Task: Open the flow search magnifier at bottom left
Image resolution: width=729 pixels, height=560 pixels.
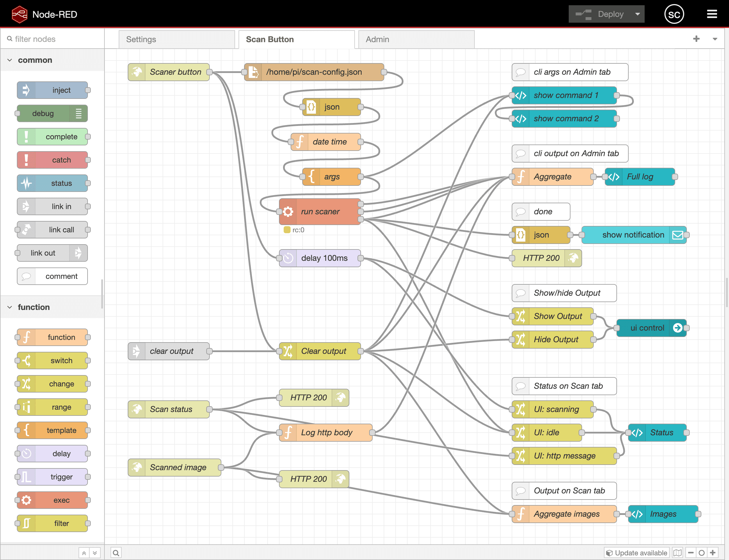Action: [115, 552]
